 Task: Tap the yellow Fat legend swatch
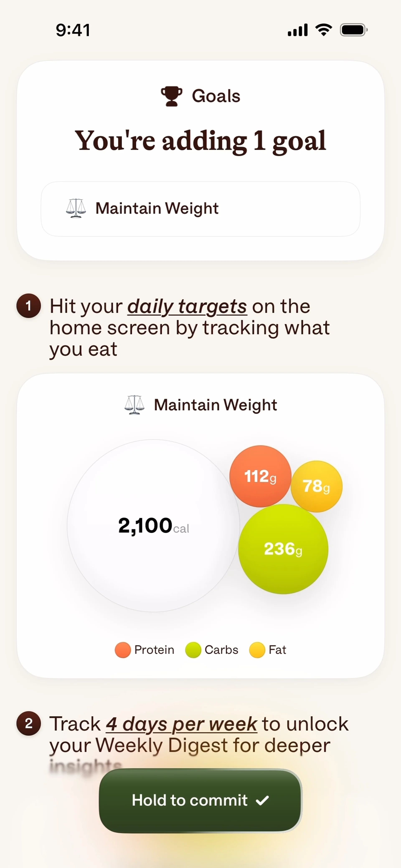coord(257,650)
